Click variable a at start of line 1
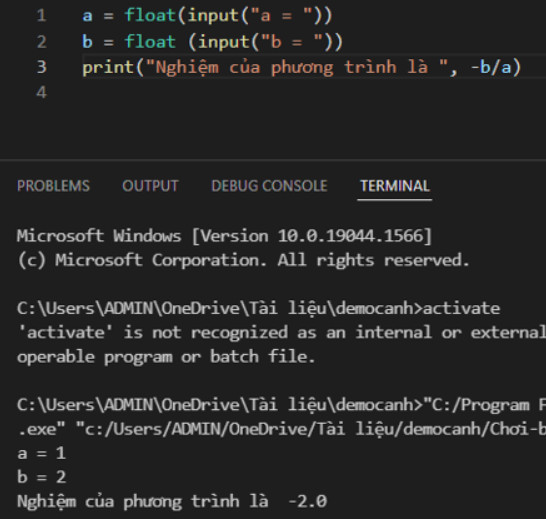This screenshot has width=546, height=519. (87, 16)
